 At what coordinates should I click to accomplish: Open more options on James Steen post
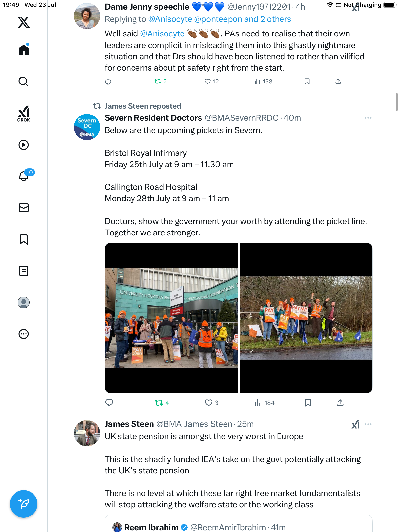[x=368, y=424]
